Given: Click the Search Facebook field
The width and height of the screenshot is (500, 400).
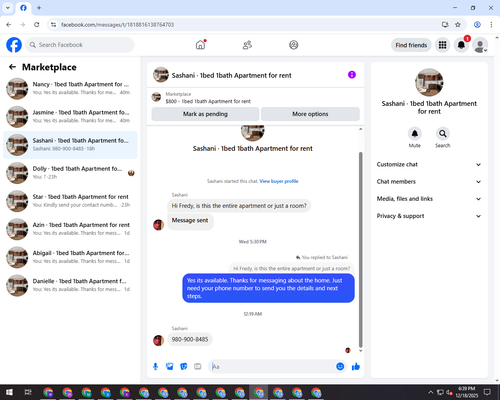Looking at the screenshot, I should click(80, 45).
